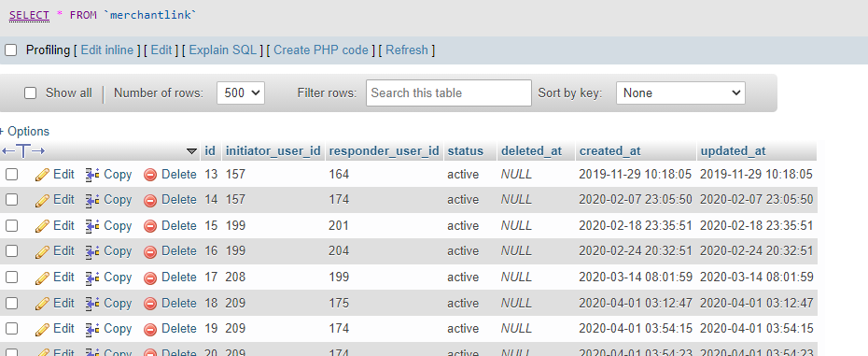Click the Edit link beside Edit inline
The image size is (868, 356).
pyautogui.click(x=161, y=50)
